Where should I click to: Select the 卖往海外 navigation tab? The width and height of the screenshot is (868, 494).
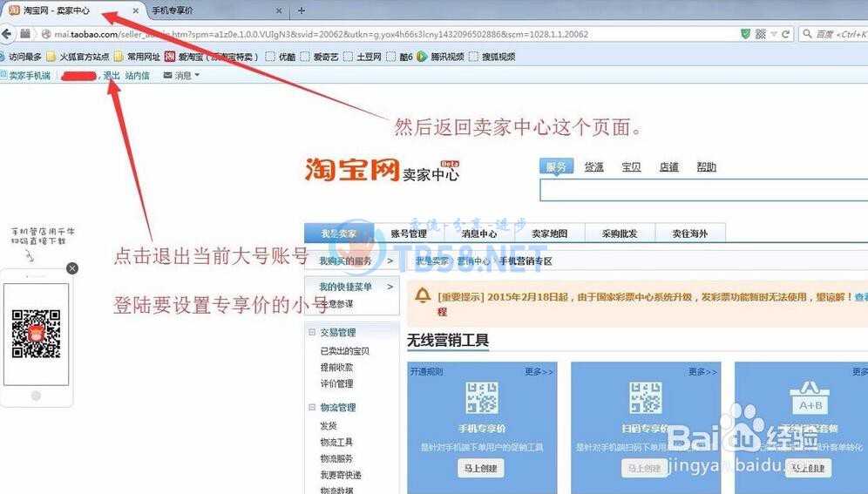pos(690,233)
